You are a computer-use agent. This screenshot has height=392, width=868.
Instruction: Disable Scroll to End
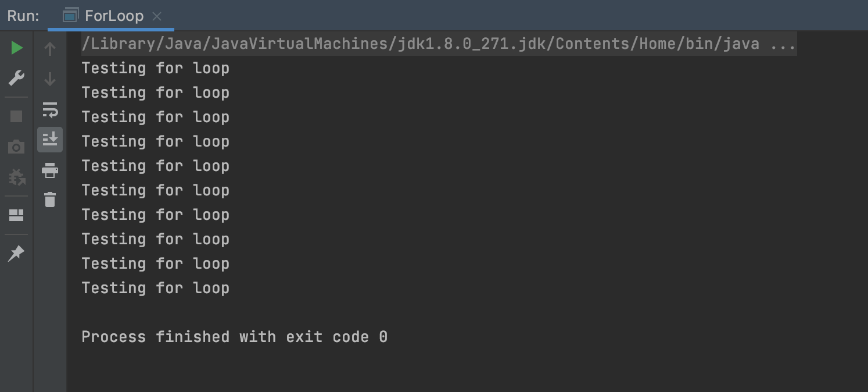(x=50, y=139)
